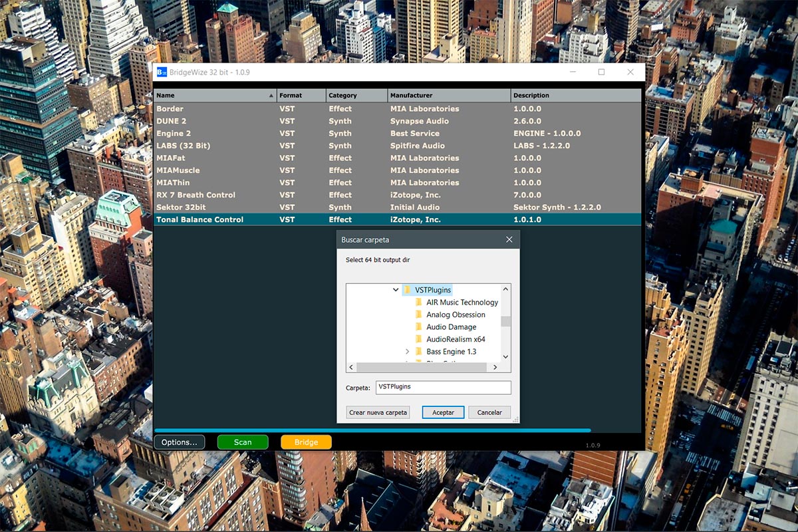Click the Aceptar button
Image resolution: width=798 pixels, height=532 pixels.
[444, 412]
